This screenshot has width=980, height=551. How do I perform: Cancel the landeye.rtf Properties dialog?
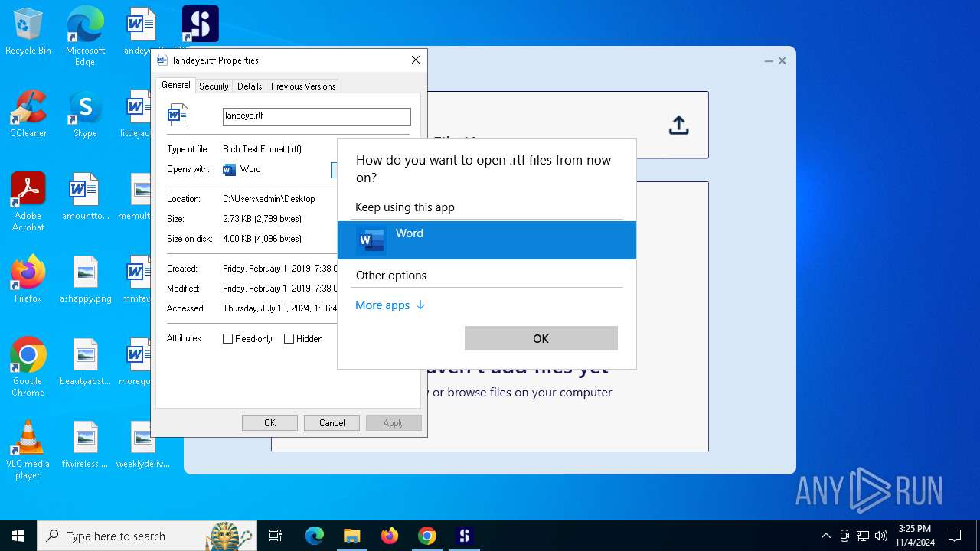tap(332, 423)
